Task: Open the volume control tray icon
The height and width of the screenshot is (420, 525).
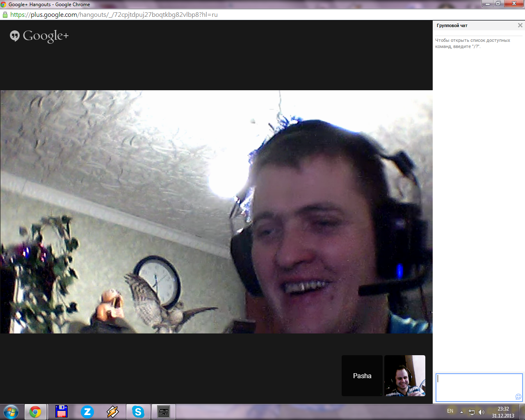Action: 482,412
